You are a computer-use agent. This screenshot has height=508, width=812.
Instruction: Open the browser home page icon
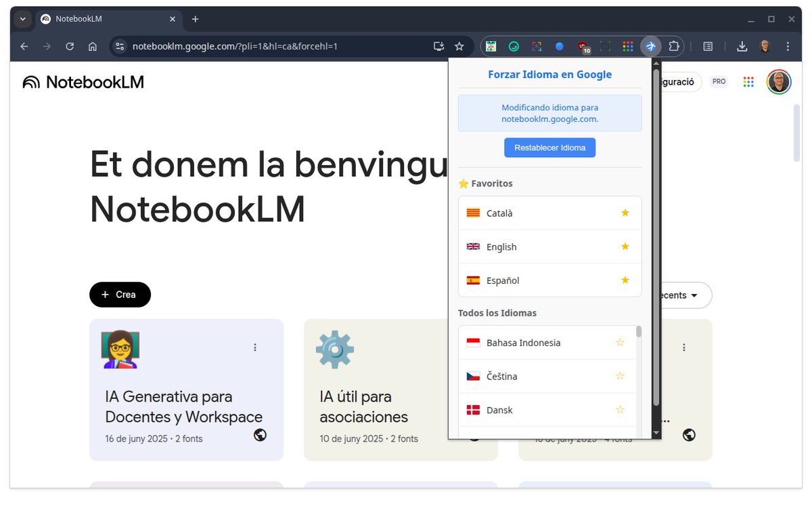pyautogui.click(x=93, y=47)
